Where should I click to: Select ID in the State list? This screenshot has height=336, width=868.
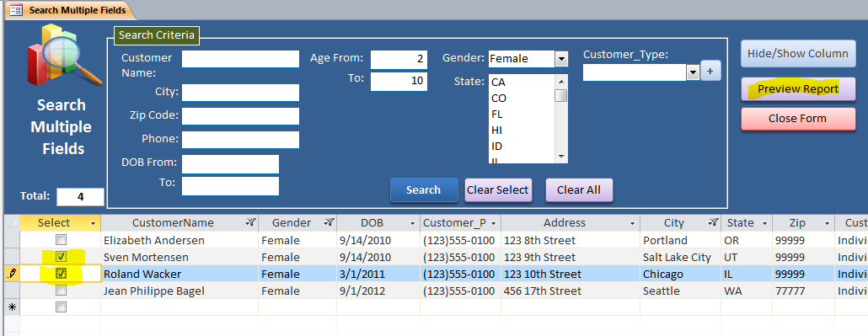coord(522,147)
